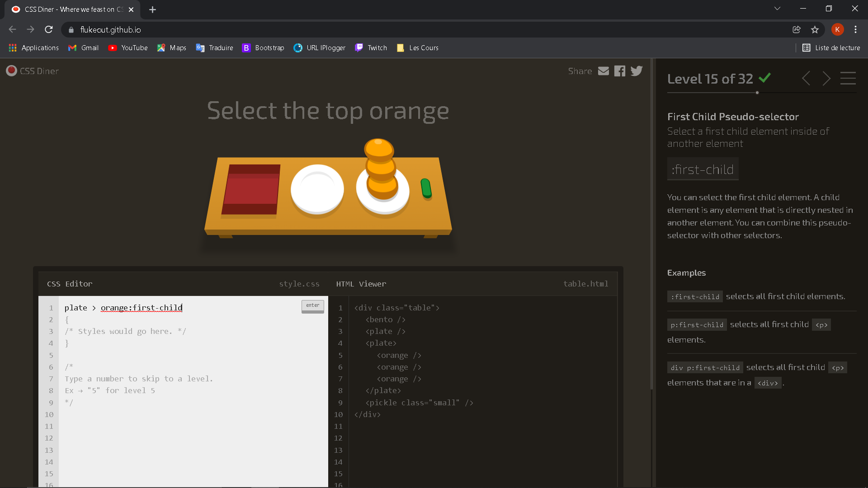Open Les Cours bookmarks folder
This screenshot has width=868, height=488.
coord(417,48)
